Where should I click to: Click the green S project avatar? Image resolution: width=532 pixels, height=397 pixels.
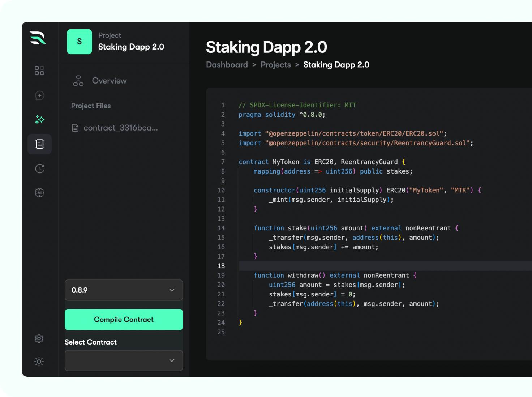tap(80, 42)
